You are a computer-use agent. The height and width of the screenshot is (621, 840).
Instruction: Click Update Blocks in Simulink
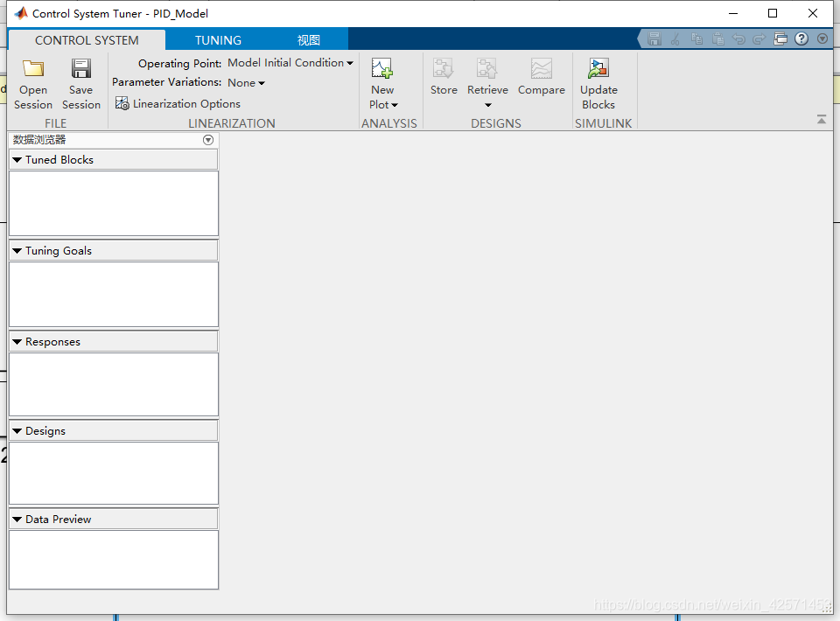tap(598, 83)
